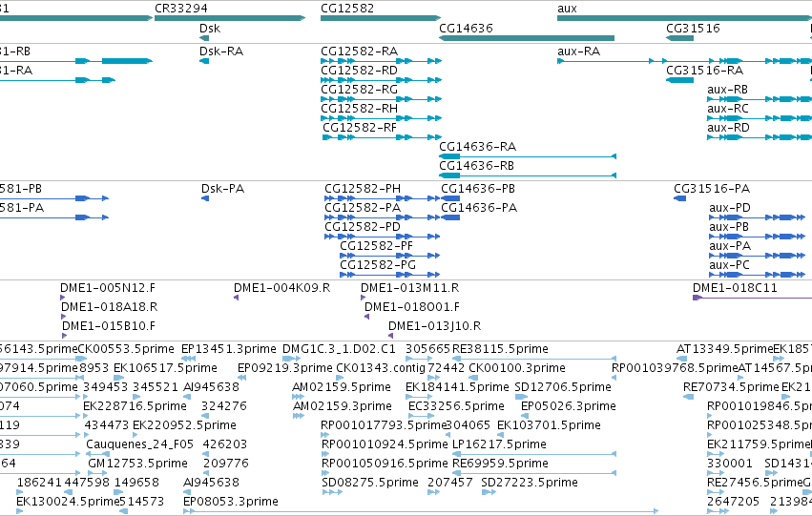Select the DME1-018O01.F feature

(366, 317)
